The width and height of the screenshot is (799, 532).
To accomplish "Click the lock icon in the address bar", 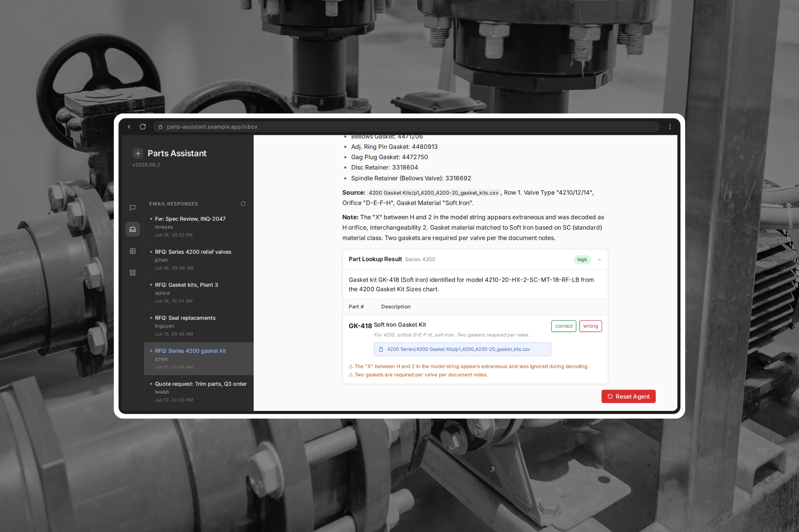I will click(160, 126).
